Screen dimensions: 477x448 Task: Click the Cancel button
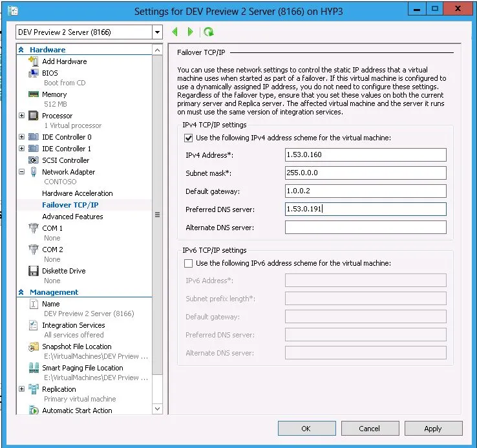(370, 429)
